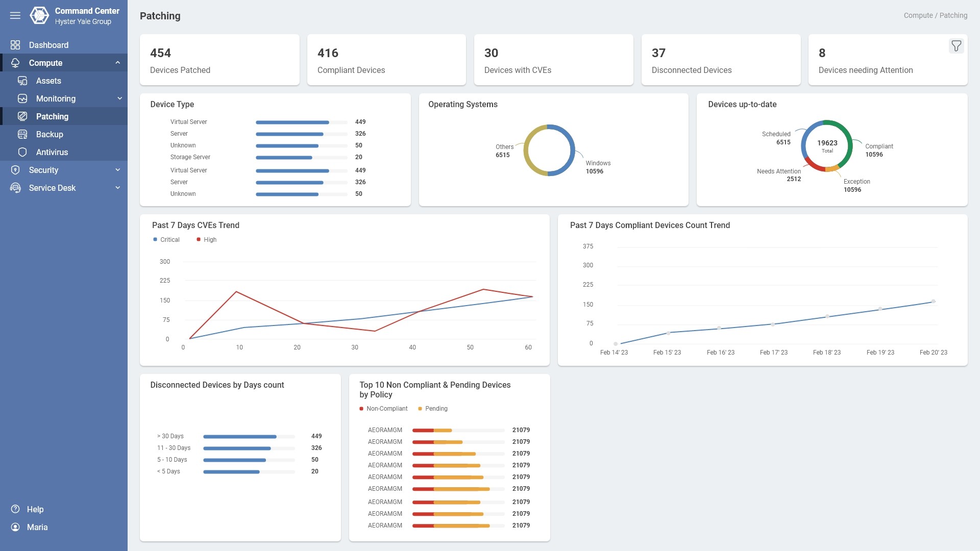The width and height of the screenshot is (980, 551).
Task: Click the Antivirus shield icon
Action: [22, 152]
